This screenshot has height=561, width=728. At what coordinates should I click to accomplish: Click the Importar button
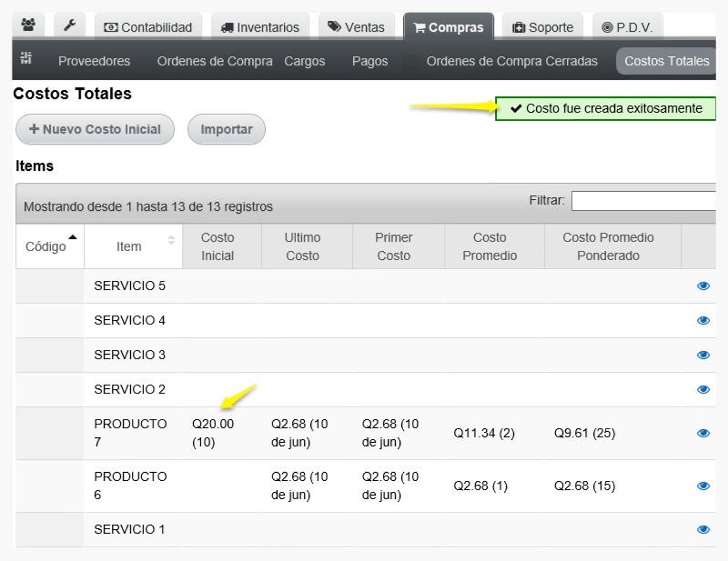pos(227,129)
